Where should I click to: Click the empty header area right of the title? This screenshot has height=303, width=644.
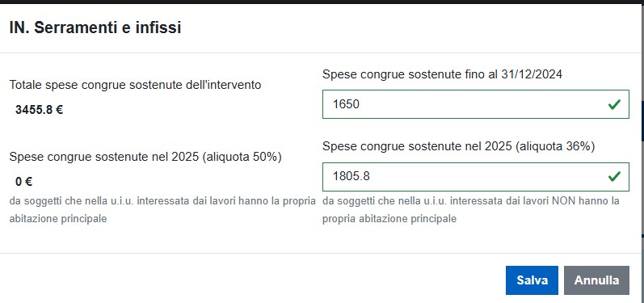pos(410,28)
